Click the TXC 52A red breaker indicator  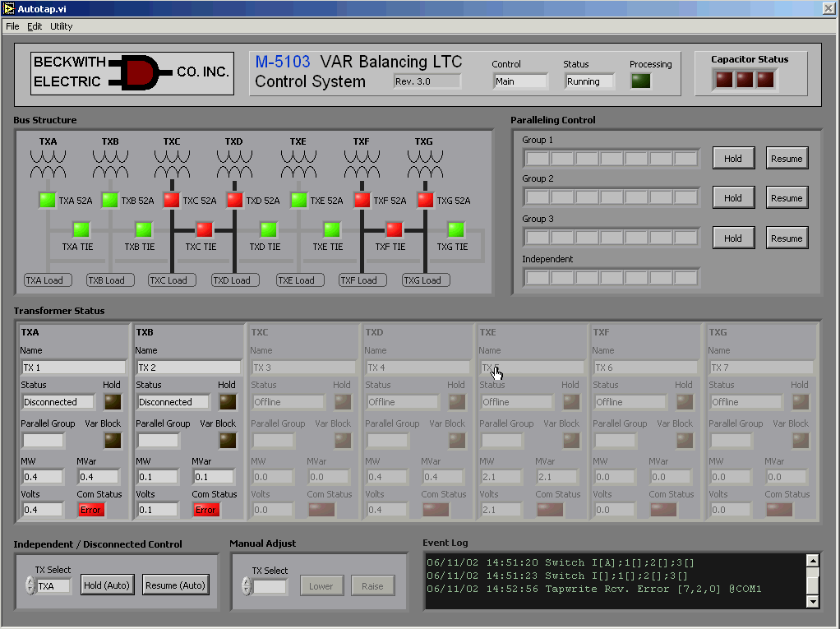[x=171, y=200]
